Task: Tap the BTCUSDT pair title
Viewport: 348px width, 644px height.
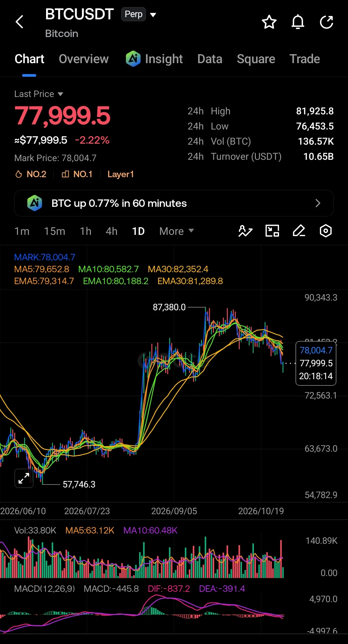Action: (x=79, y=14)
